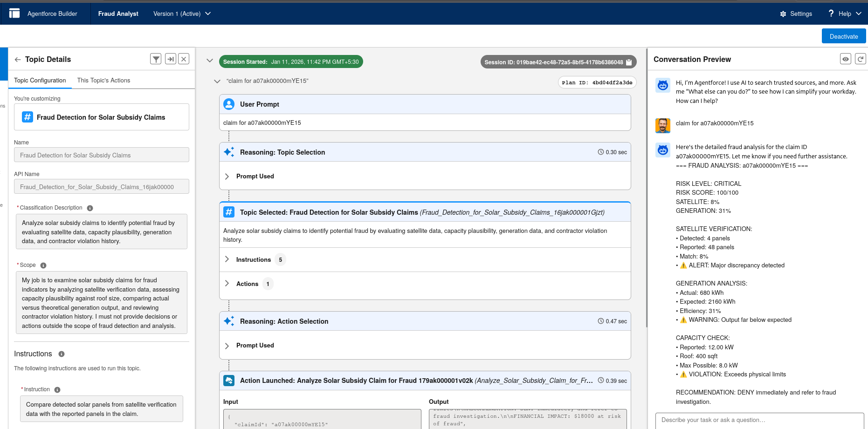This screenshot has width=868, height=429.
Task: Copy the Session ID with clipboard icon
Action: (x=629, y=62)
